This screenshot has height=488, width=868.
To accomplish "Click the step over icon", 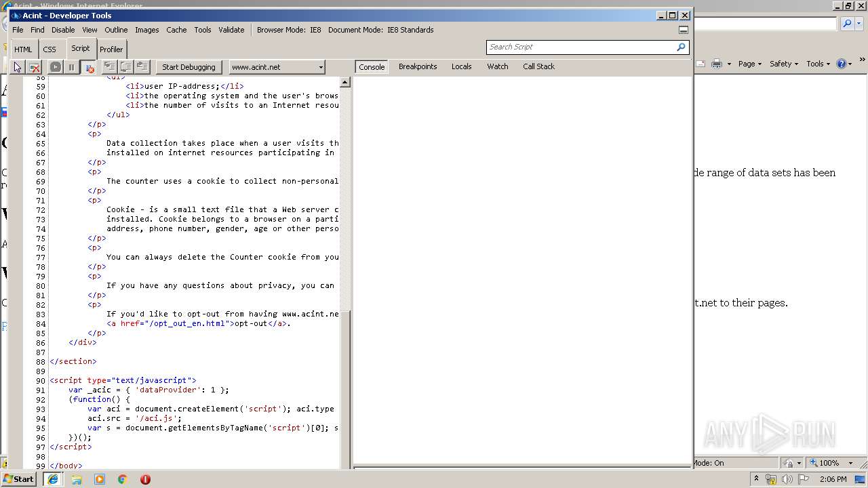I will (125, 66).
